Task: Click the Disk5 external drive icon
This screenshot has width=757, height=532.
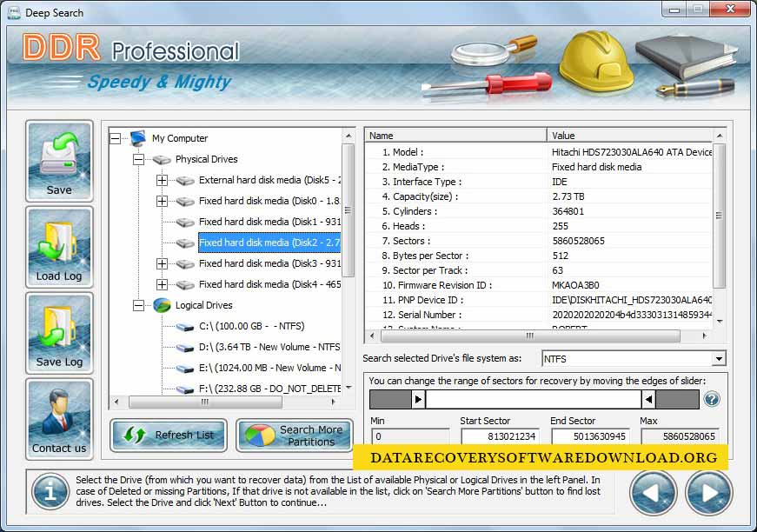Action: 185,181
